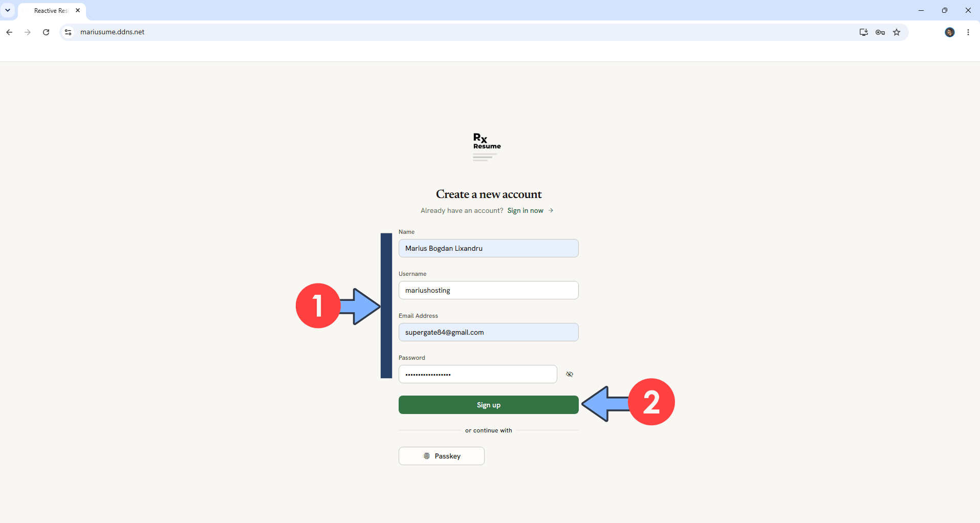Click the Name input field

coord(489,248)
